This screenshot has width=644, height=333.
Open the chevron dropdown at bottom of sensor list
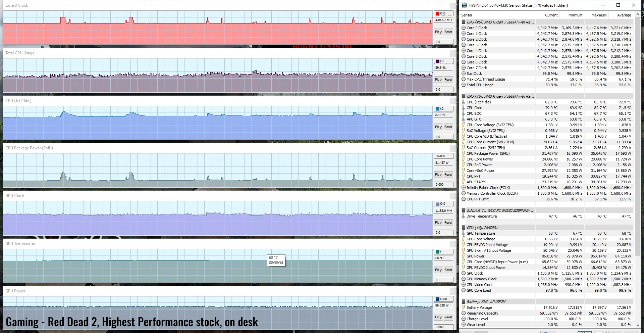(638, 325)
